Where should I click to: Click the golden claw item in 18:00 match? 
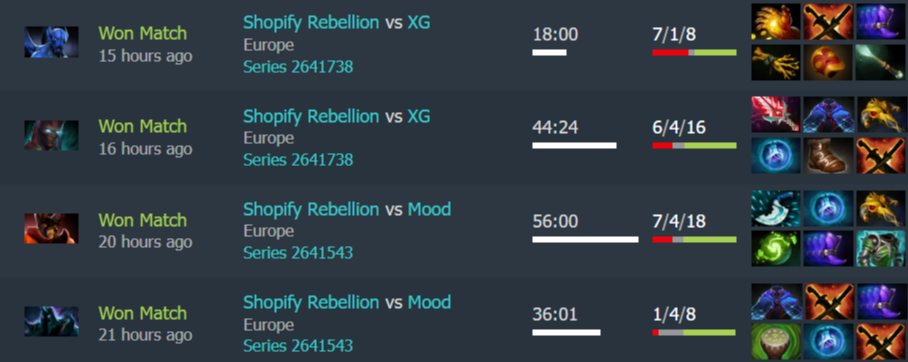776,62
